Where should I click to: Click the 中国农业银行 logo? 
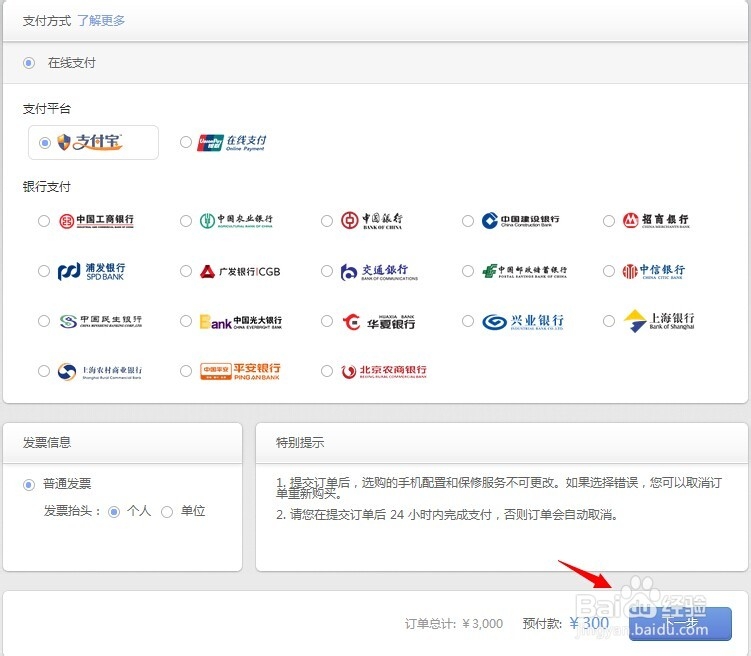tap(236, 220)
